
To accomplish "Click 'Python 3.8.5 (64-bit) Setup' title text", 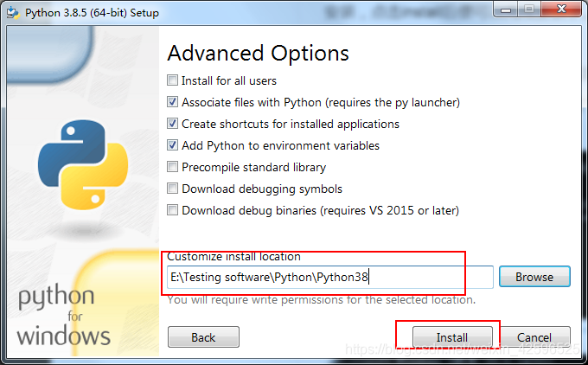I will point(92,13).
